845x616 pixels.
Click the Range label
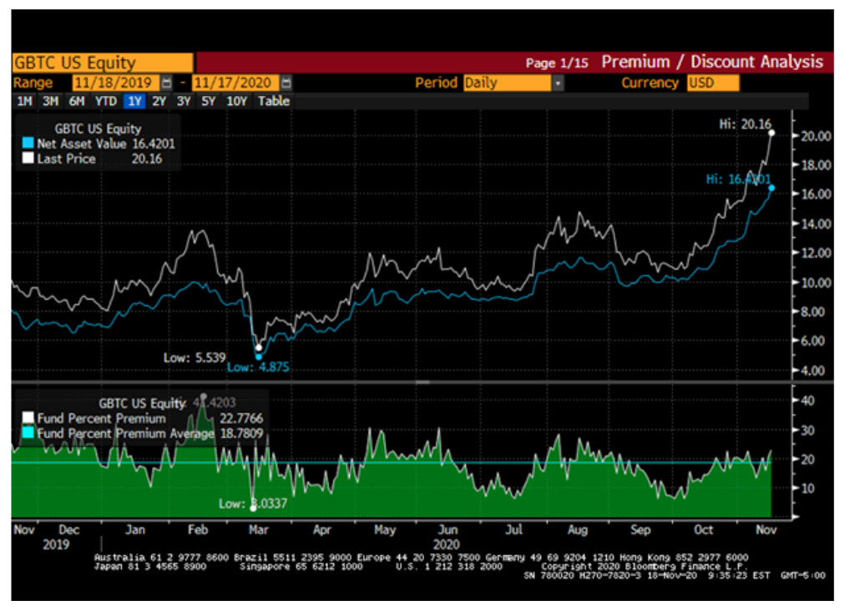click(x=33, y=83)
